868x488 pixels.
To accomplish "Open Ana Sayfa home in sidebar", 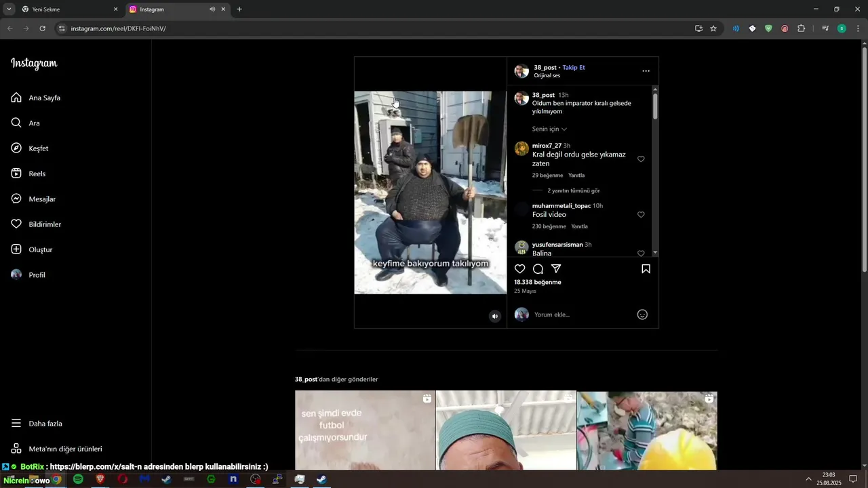I will 36,98.
